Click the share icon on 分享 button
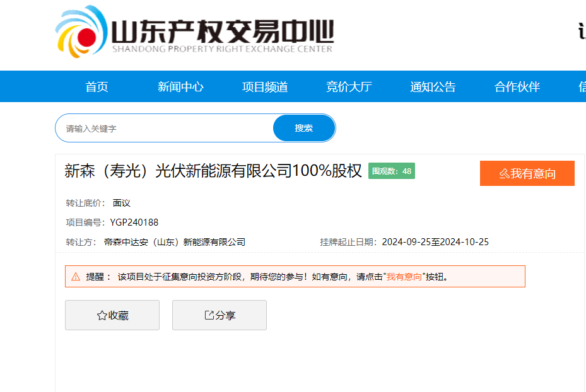The height and width of the screenshot is (392, 586). (209, 315)
